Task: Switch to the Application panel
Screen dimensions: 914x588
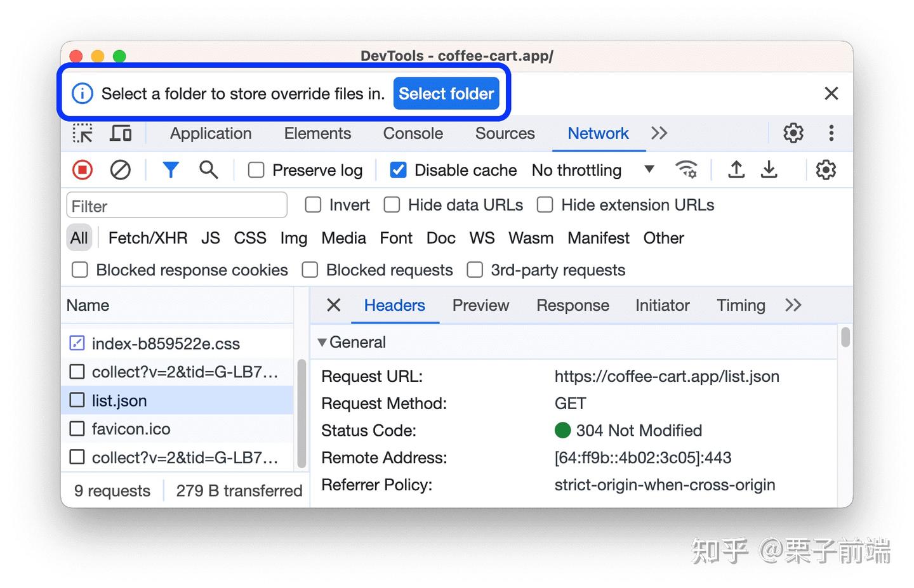Action: tap(211, 133)
